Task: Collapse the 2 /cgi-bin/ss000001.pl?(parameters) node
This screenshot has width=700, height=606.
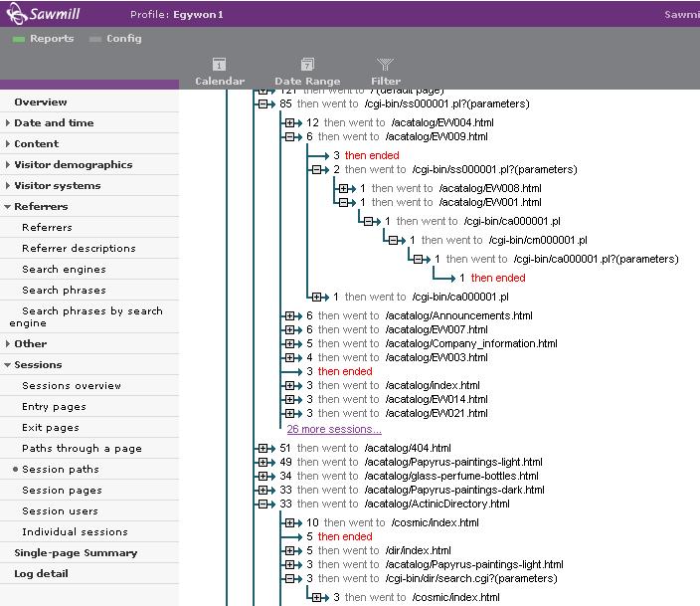Action: point(317,170)
